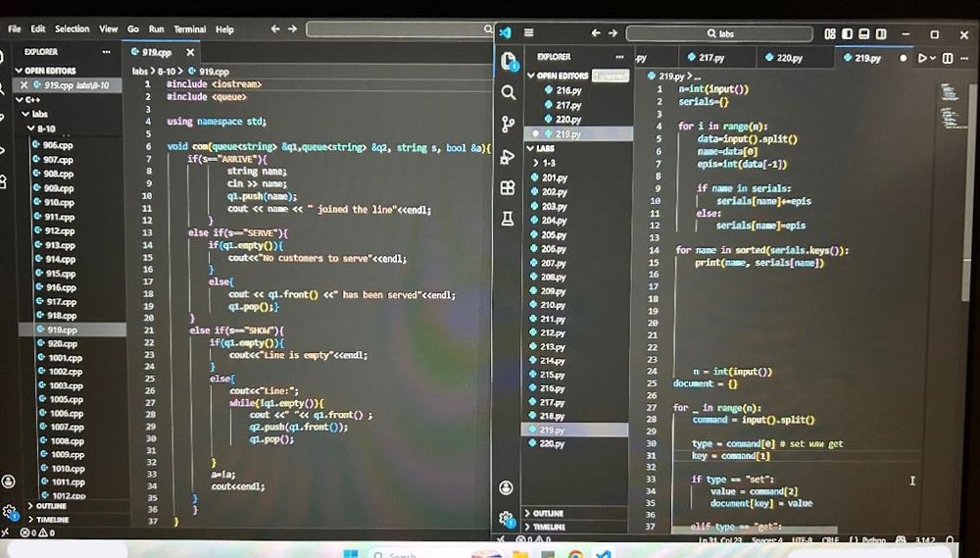Click the Go Back arrow in left window

point(275,28)
